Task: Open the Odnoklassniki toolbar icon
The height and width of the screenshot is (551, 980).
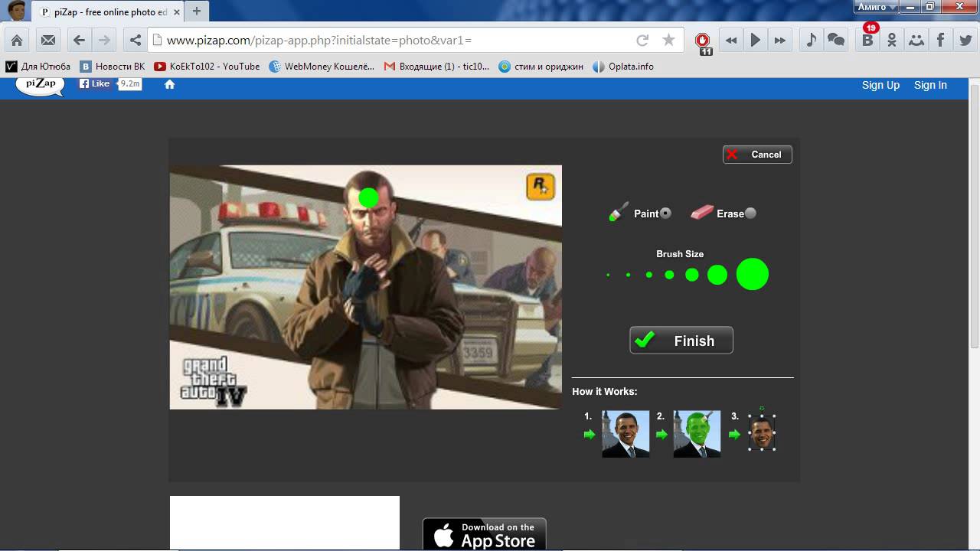Action: [x=892, y=41]
